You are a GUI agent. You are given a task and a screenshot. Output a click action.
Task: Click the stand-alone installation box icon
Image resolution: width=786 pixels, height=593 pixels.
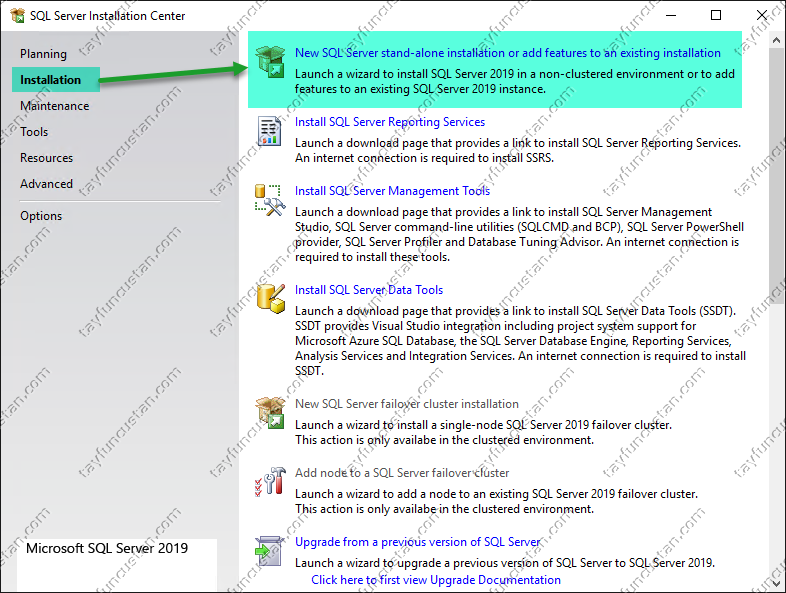[x=270, y=62]
